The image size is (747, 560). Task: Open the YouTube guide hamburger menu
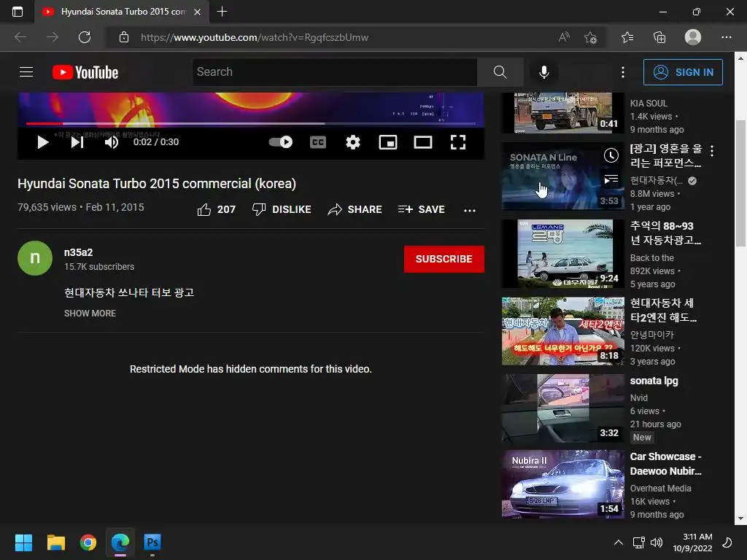point(26,72)
